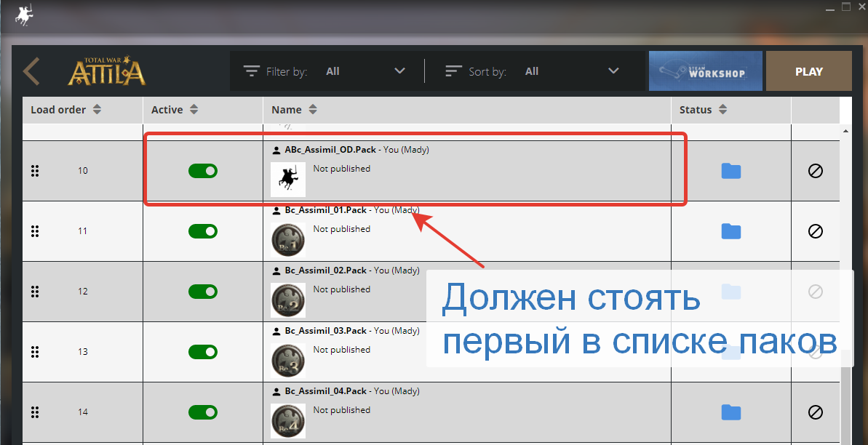868x445 pixels.
Task: Select the Bc_Assimil_01.Pack name
Action: (x=325, y=209)
